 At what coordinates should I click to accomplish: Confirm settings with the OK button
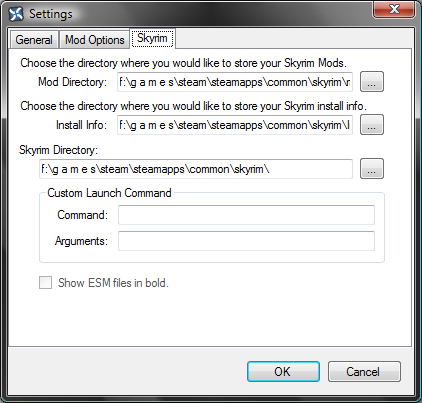[283, 371]
